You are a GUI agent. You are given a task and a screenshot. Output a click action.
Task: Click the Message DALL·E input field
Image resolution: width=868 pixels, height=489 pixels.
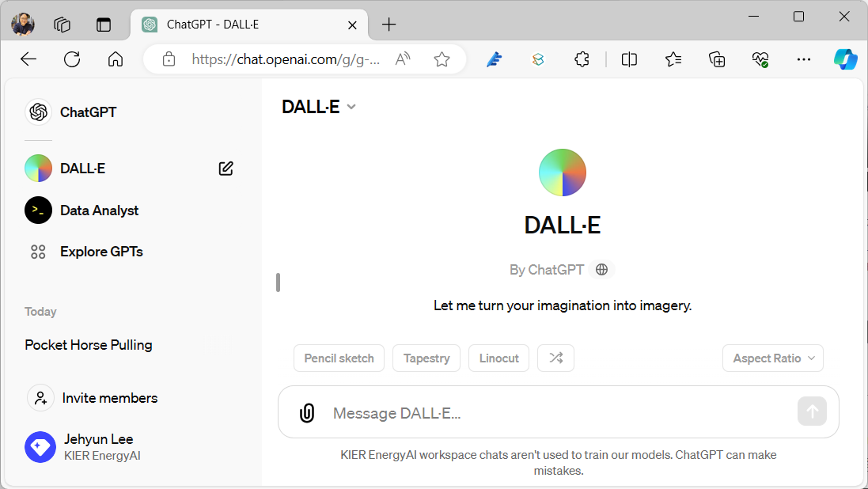559,413
